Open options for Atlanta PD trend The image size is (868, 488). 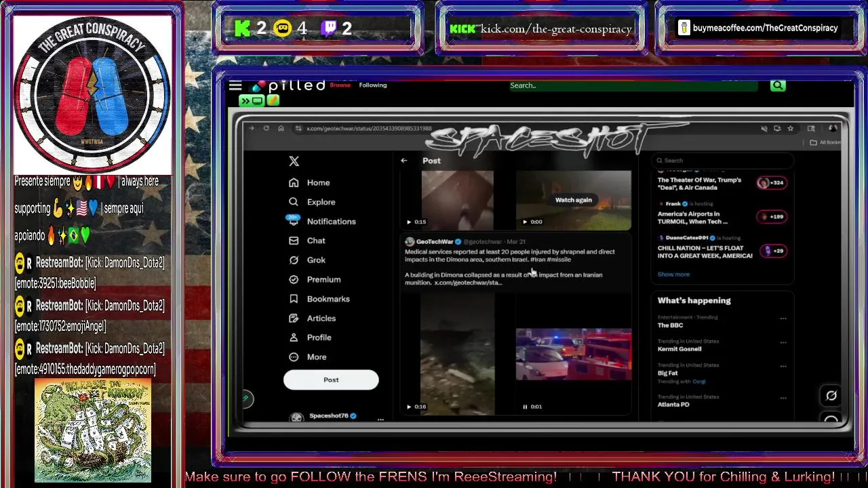coord(783,398)
